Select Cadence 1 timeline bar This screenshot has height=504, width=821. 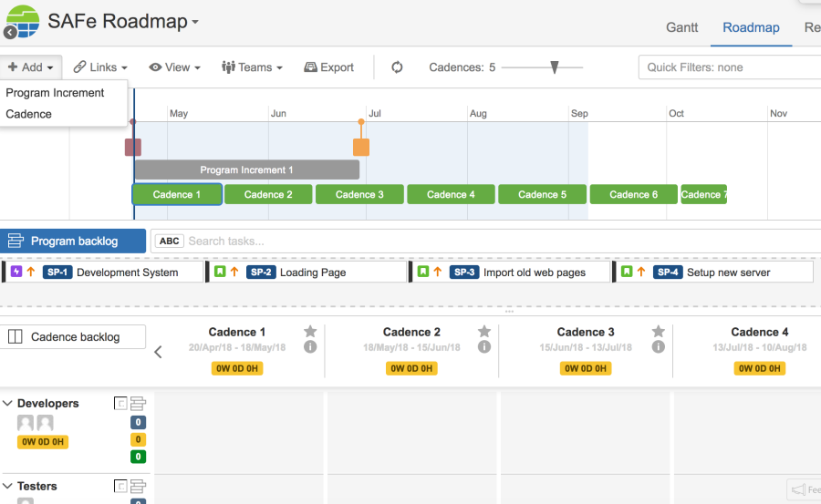click(x=177, y=194)
